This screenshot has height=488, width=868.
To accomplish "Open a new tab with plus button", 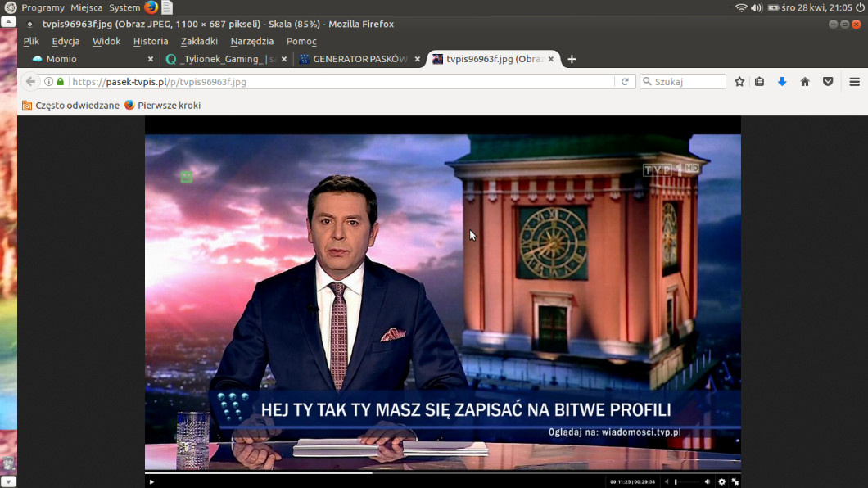I will click(572, 59).
